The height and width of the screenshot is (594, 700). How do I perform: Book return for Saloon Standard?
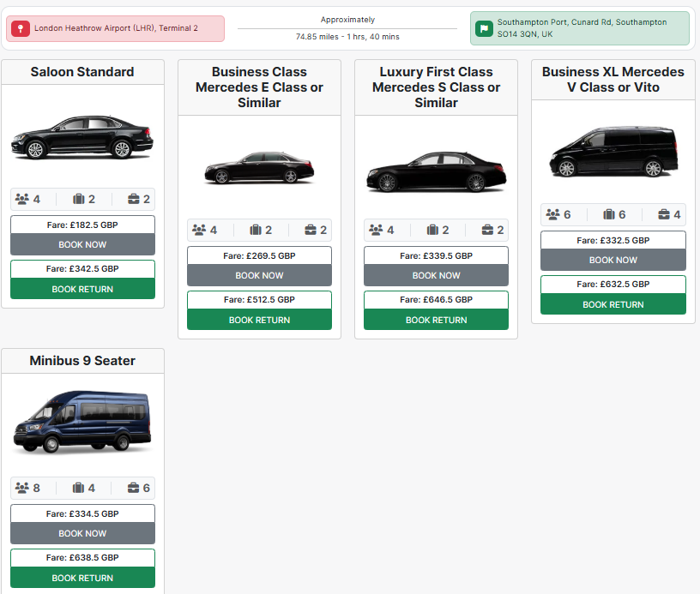click(x=82, y=289)
